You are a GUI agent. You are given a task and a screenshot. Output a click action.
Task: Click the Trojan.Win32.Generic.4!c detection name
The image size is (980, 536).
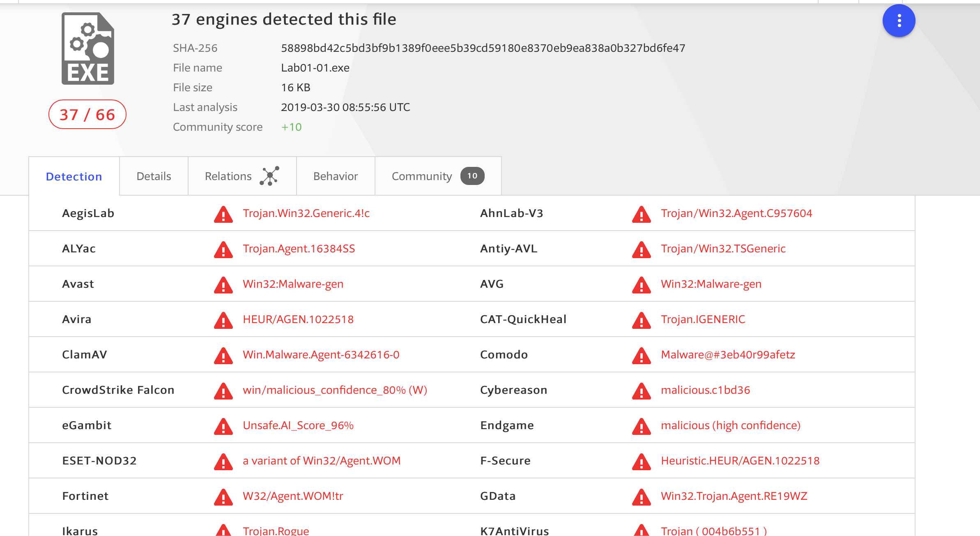click(306, 213)
